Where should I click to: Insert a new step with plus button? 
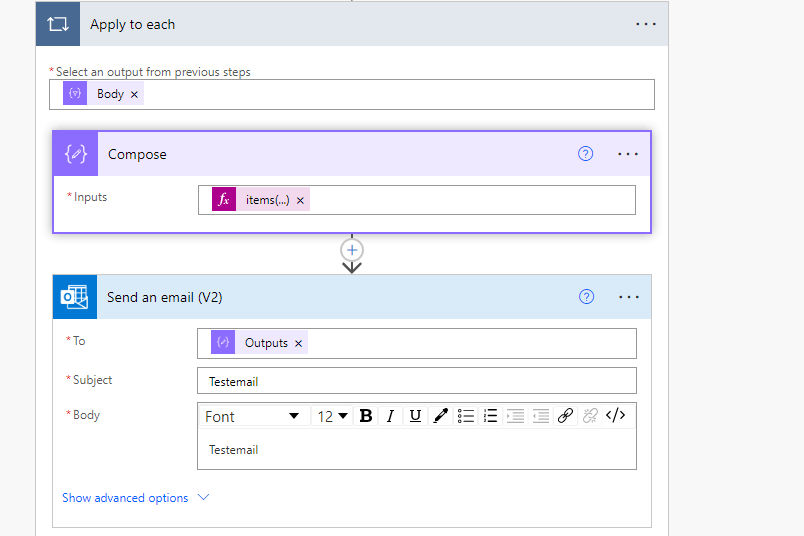pos(352,250)
